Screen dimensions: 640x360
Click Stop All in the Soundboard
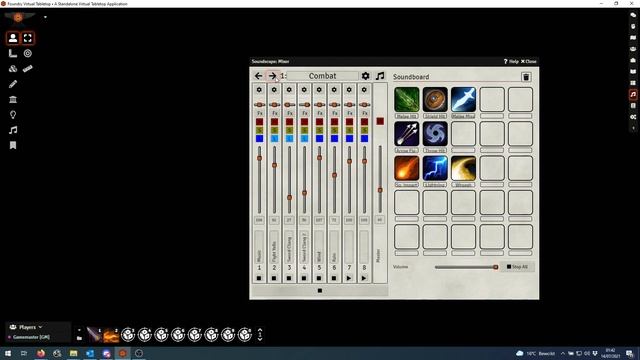pos(517,267)
